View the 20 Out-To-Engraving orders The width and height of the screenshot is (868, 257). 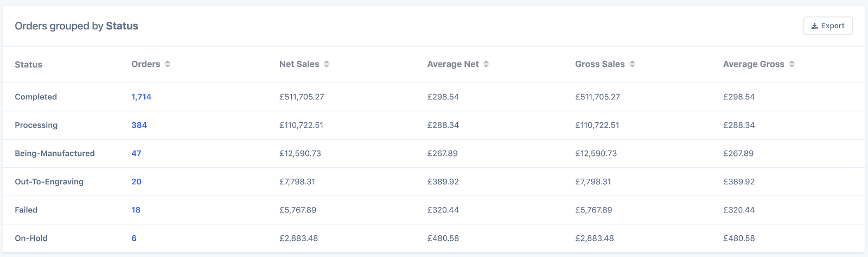click(136, 181)
